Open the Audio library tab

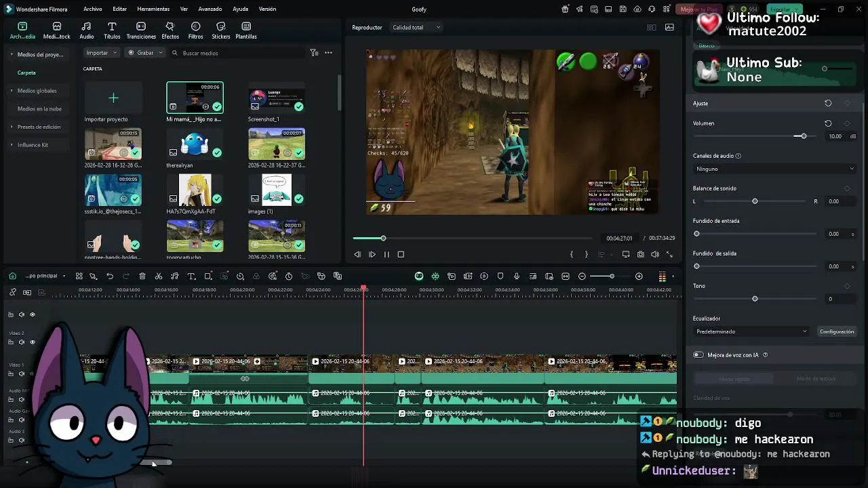87,30
